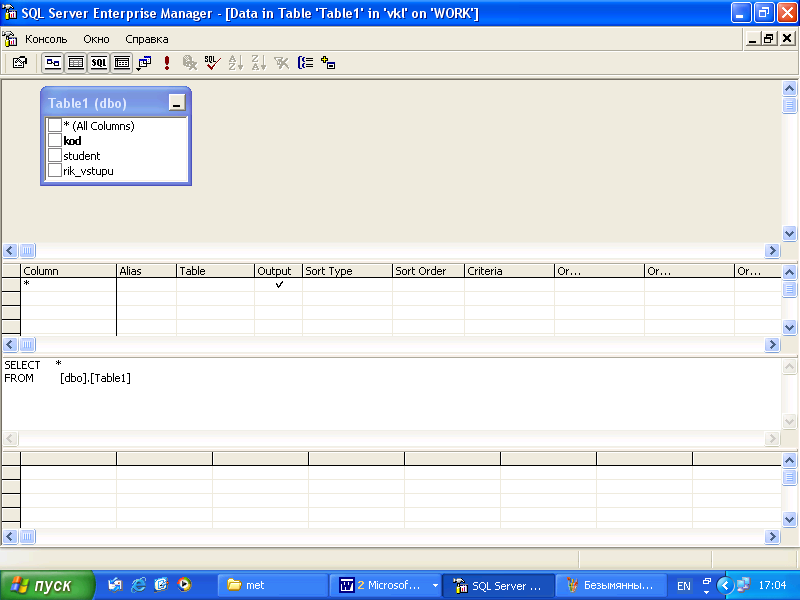Open the пуск Start button
Image resolution: width=800 pixels, height=600 pixels.
47,585
